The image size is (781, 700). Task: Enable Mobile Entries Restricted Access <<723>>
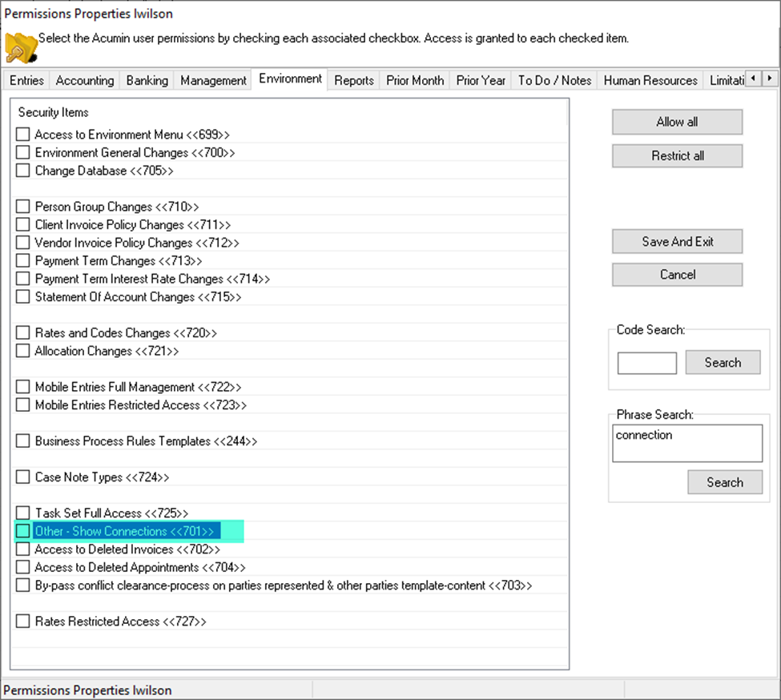[23, 404]
